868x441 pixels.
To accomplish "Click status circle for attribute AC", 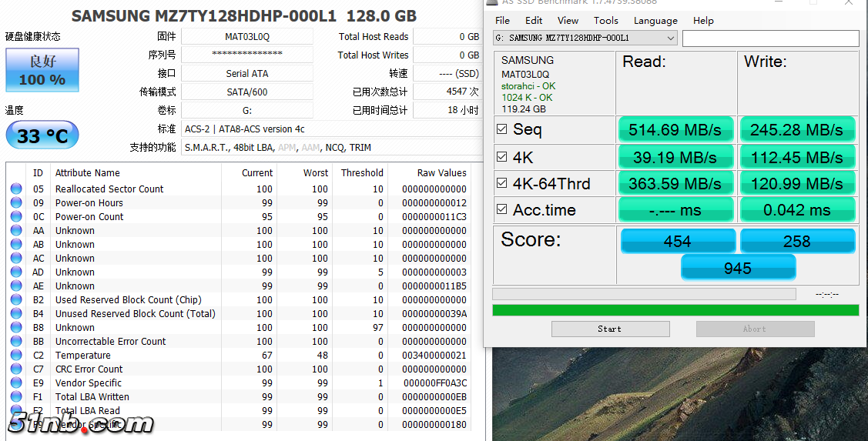I will point(16,258).
